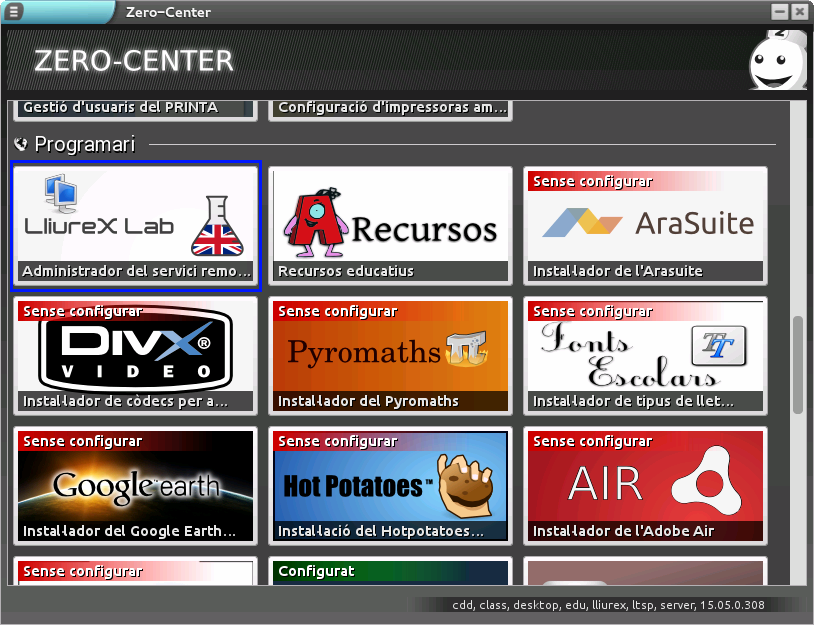Minimize the Zero-Center window
The image size is (814, 625).
click(780, 12)
